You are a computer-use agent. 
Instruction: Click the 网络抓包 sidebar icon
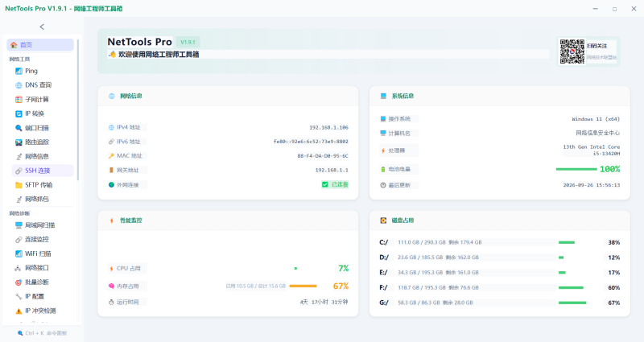tap(19, 199)
